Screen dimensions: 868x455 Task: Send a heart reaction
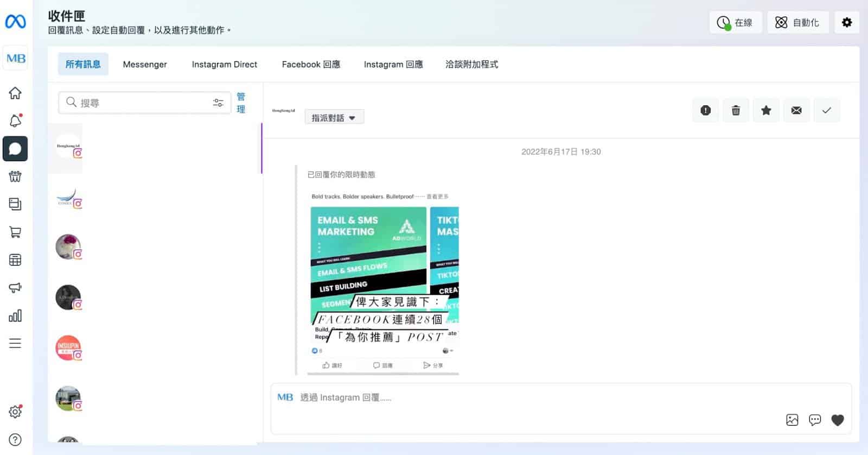838,420
